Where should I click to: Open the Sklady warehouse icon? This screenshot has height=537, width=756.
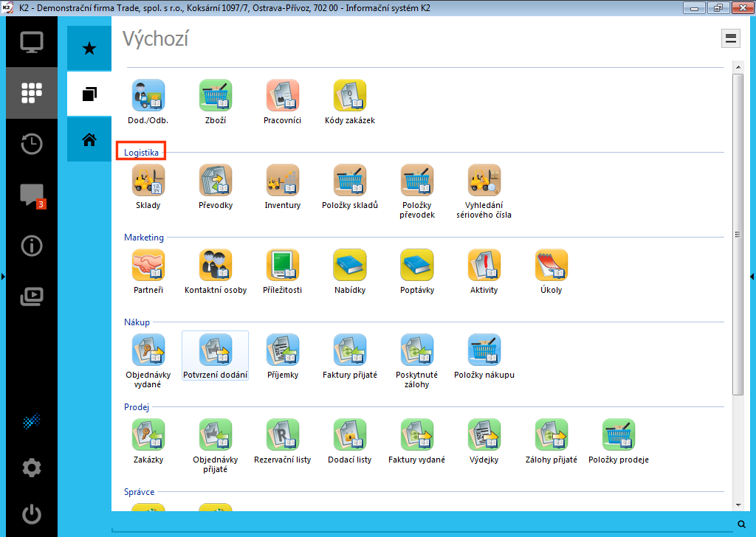148,180
